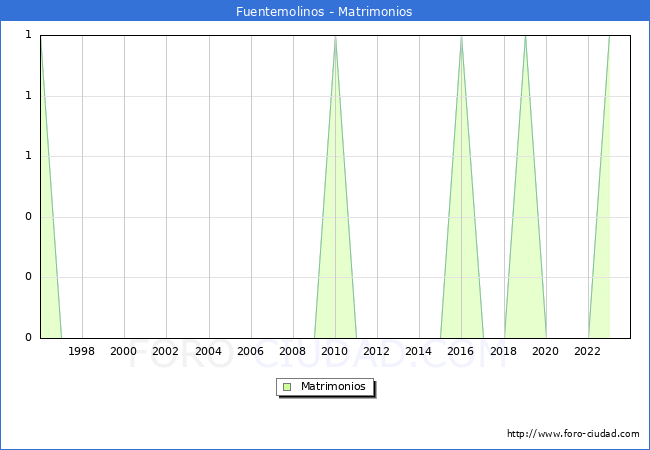Select the Matrimonios legend label
The width and height of the screenshot is (650, 450).
pos(334,387)
